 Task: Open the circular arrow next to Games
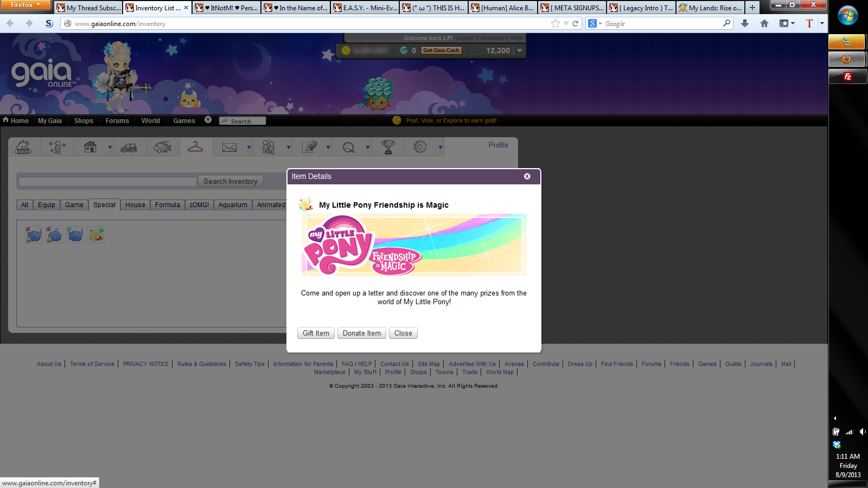(208, 120)
